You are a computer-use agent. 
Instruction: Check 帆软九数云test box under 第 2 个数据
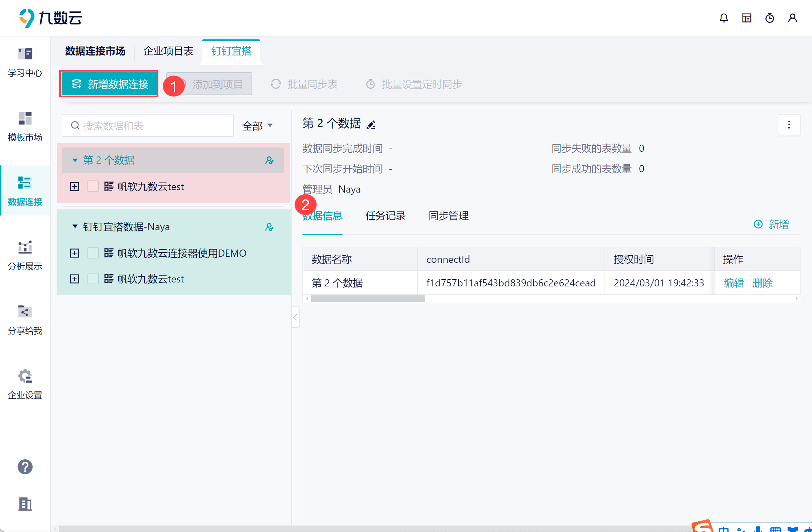point(93,187)
